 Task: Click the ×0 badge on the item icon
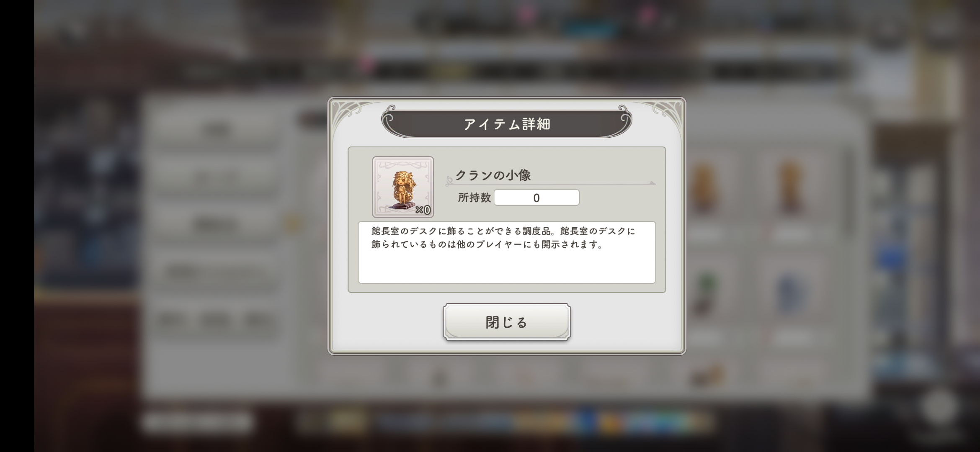[423, 210]
